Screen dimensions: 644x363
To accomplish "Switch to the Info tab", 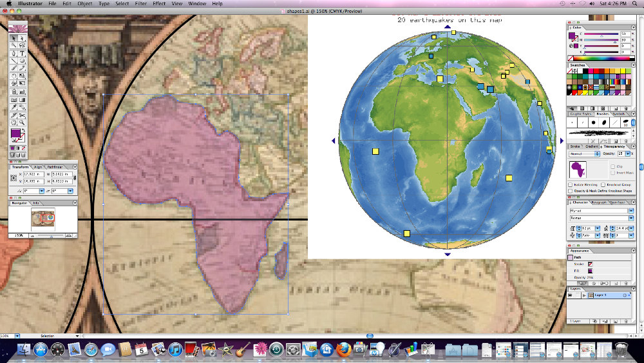I will (35, 203).
